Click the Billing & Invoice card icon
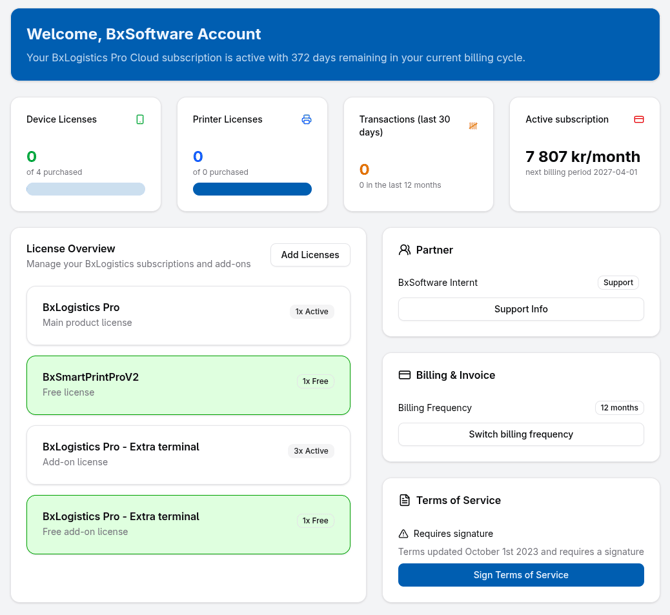This screenshot has height=615, width=670. pos(405,375)
